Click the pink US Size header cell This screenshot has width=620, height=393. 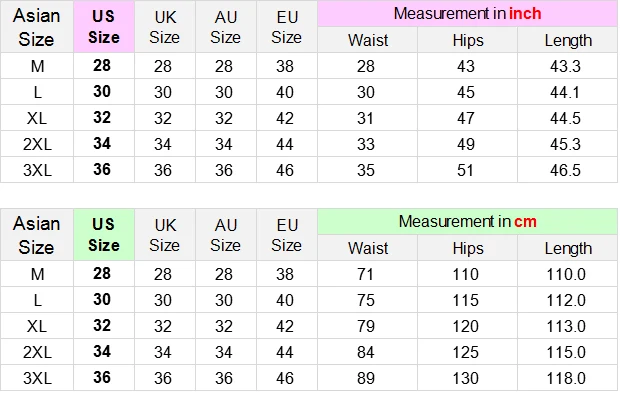tap(104, 26)
